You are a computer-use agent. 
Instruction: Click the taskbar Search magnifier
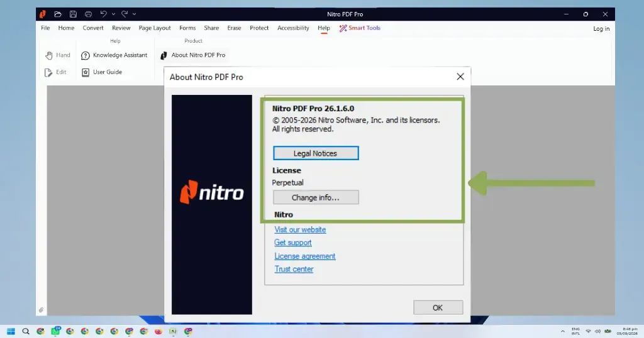(x=26, y=332)
